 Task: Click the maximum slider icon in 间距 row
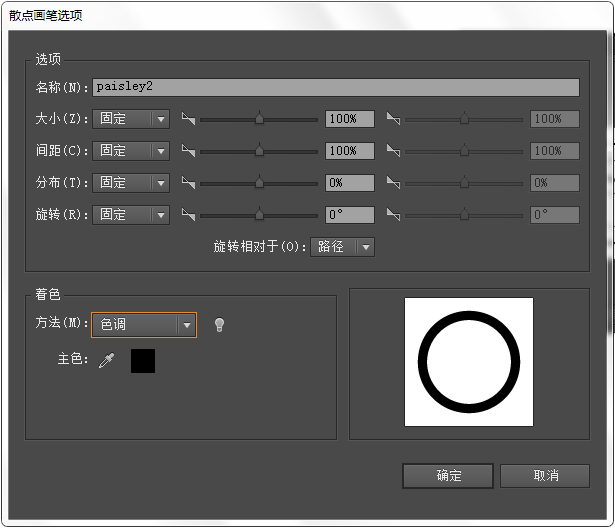[x=393, y=151]
